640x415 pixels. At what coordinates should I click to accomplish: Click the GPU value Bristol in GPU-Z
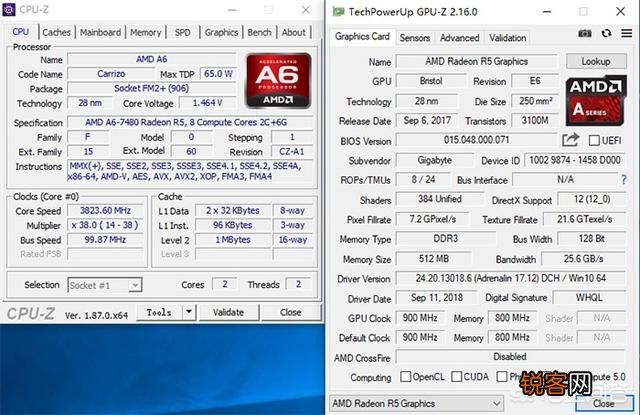431,81
